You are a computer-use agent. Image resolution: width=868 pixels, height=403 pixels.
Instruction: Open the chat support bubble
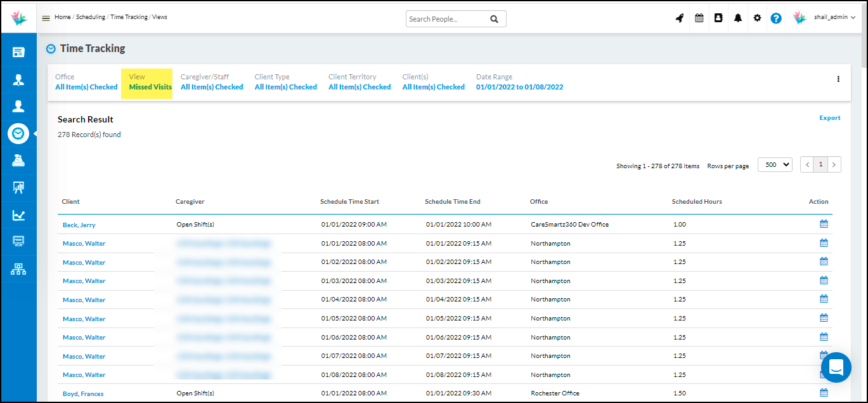point(836,367)
